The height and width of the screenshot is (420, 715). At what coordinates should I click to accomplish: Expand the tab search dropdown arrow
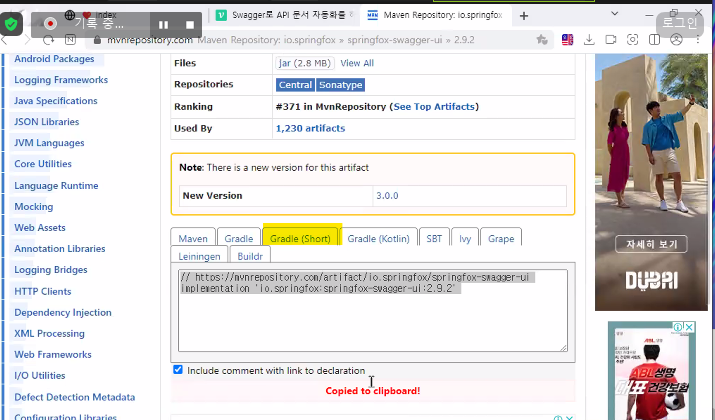[x=615, y=14]
